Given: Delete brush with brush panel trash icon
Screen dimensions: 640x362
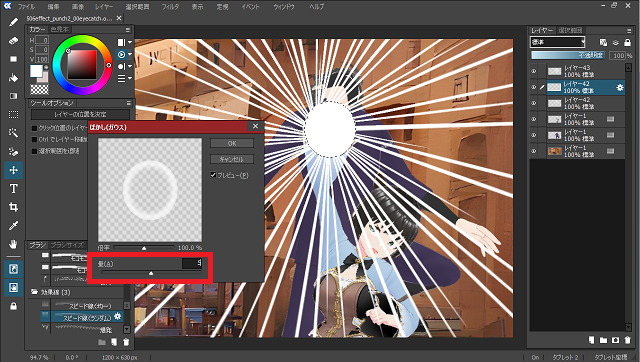Looking at the screenshot, I should point(126,342).
